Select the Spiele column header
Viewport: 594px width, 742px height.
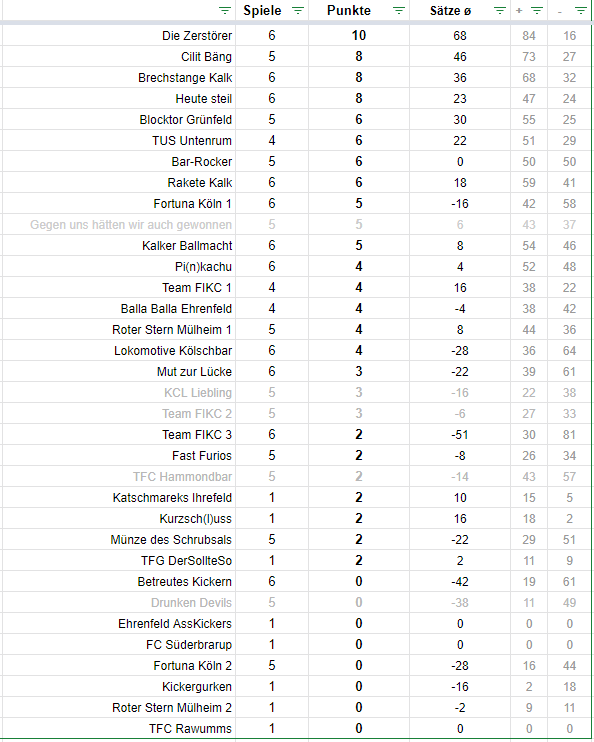coord(262,10)
